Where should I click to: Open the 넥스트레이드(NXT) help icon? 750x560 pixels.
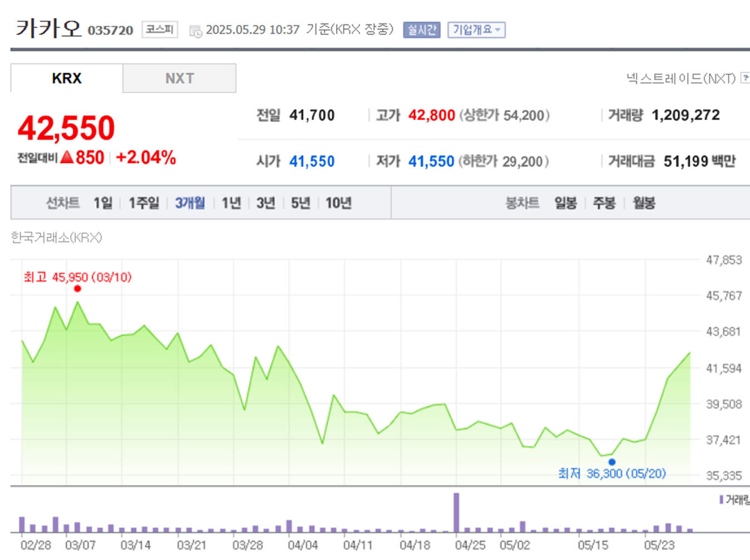coord(745,78)
